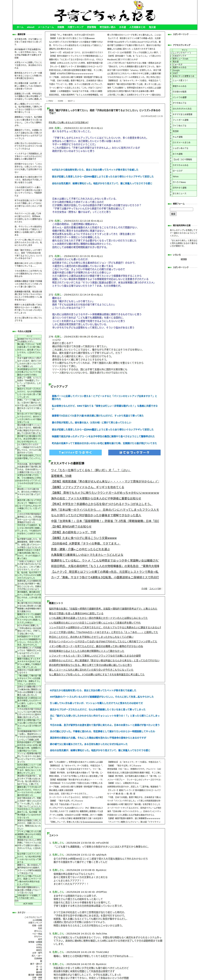Image resolution: width=210 pixels, height=980 pixels.
Task: Click the オススメサイトの最新記事 heading
Action: pyautogui.click(x=67, y=463)
